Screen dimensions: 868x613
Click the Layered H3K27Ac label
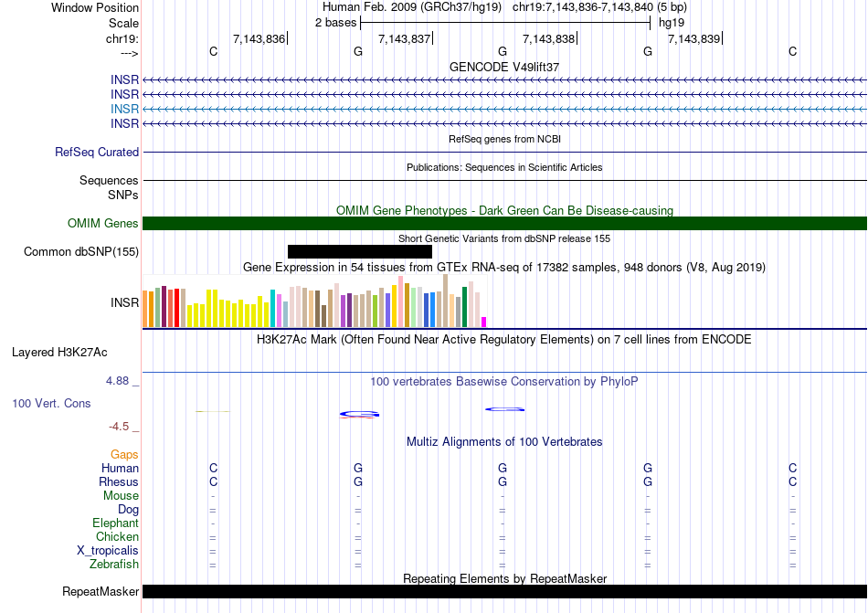tap(59, 353)
